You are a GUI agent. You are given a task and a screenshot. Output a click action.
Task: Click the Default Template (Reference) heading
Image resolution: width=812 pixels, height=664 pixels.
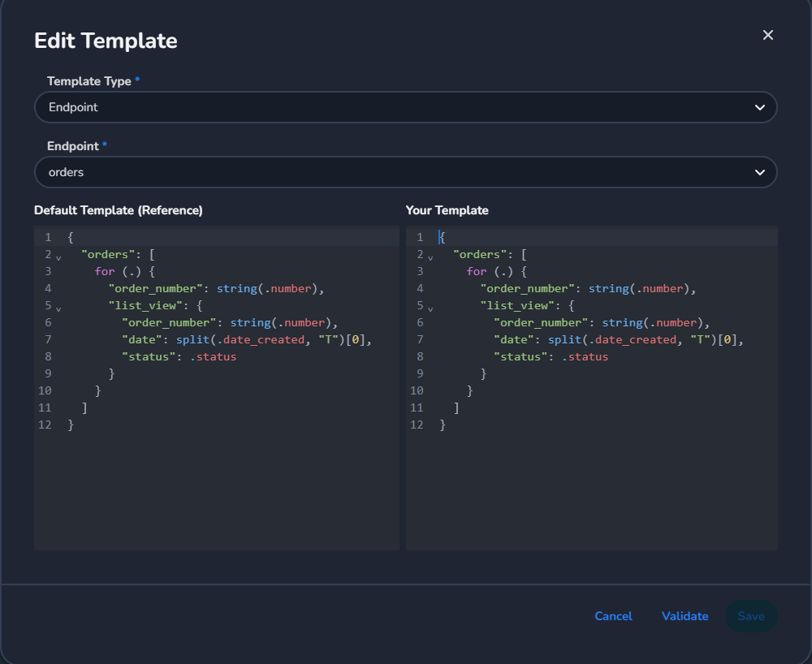[118, 210]
